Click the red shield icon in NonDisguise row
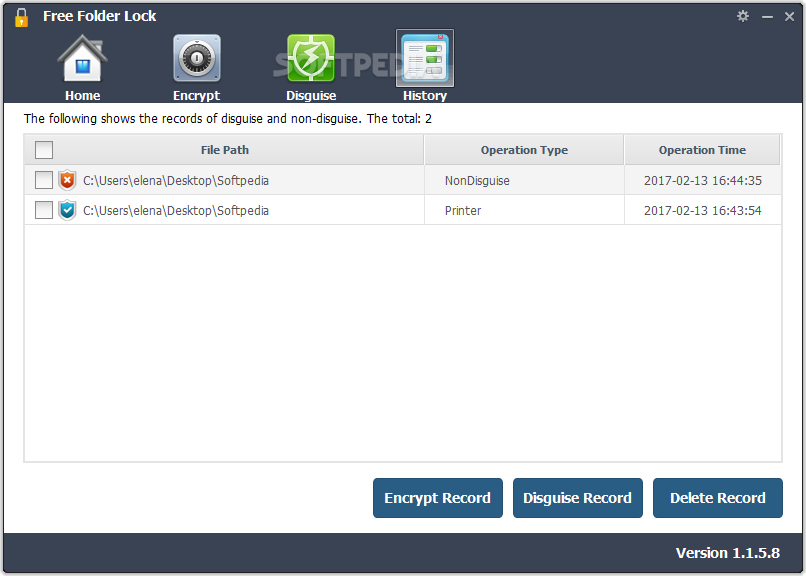The height and width of the screenshot is (576, 806). 67,180
